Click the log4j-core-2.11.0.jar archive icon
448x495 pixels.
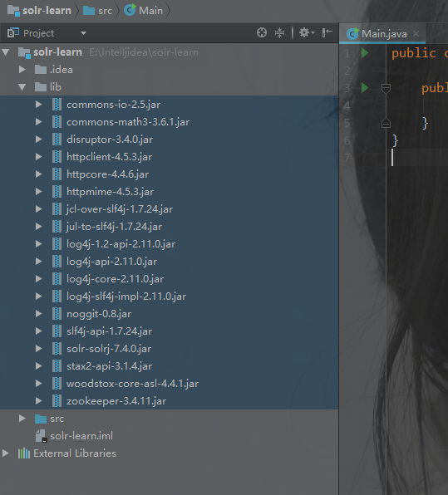57,279
